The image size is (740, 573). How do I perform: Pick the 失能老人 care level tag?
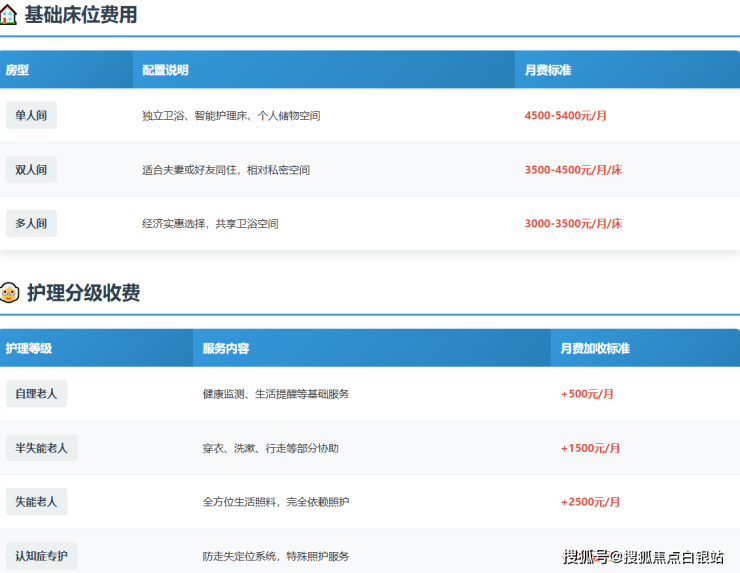tap(36, 502)
